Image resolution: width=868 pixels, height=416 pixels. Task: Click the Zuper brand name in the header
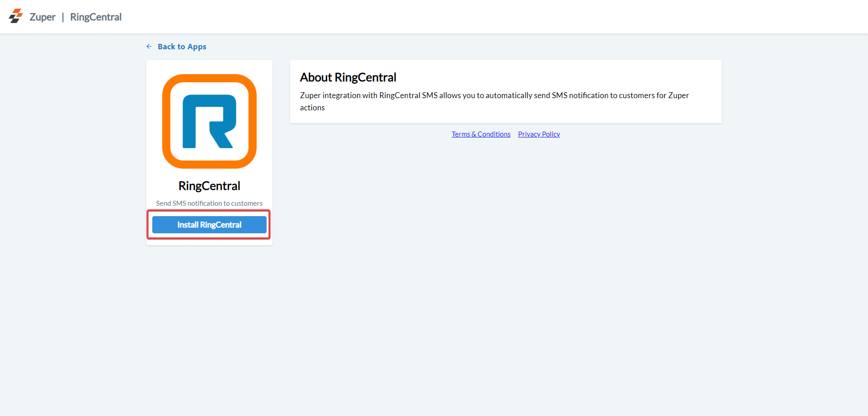(x=42, y=17)
